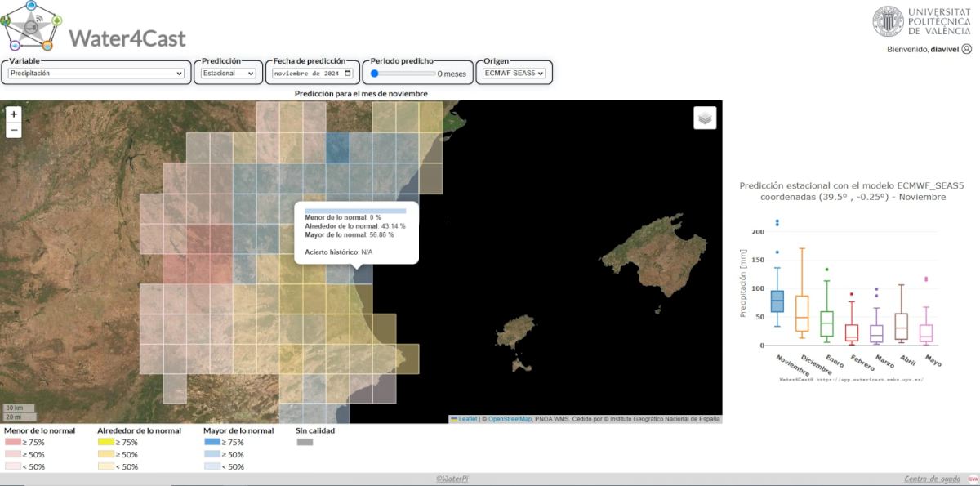The image size is (980, 486).
Task: Open the map layers control
Action: pyautogui.click(x=705, y=118)
